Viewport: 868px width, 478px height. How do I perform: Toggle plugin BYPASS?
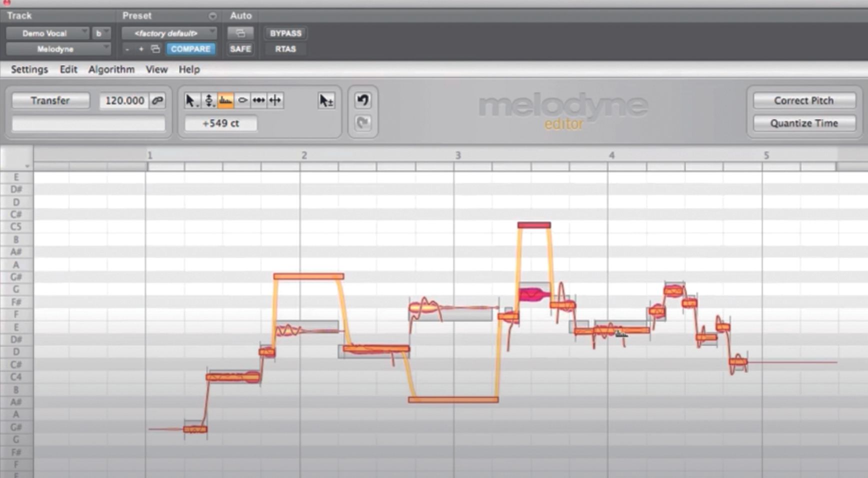(285, 33)
